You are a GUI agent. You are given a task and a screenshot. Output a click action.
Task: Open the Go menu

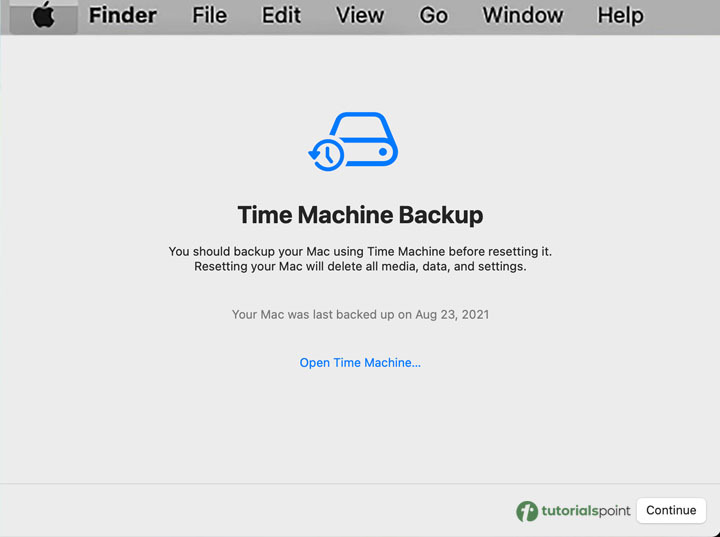point(433,16)
